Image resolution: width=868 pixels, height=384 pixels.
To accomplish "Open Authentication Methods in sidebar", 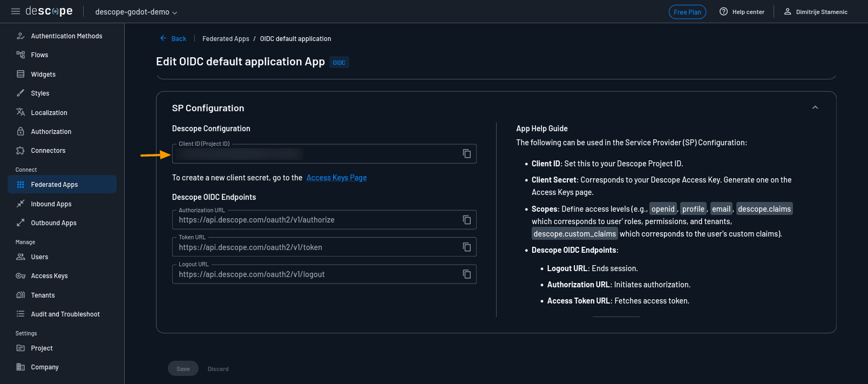I will tap(66, 36).
